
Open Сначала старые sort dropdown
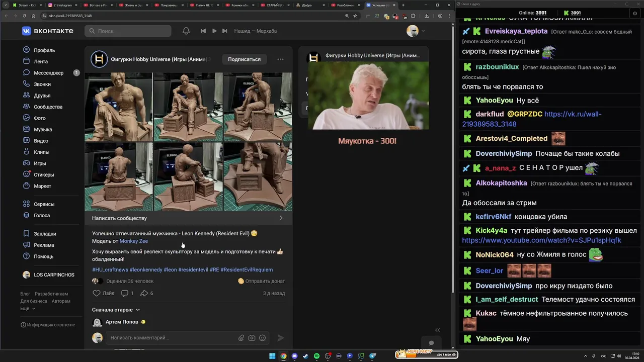(x=116, y=310)
